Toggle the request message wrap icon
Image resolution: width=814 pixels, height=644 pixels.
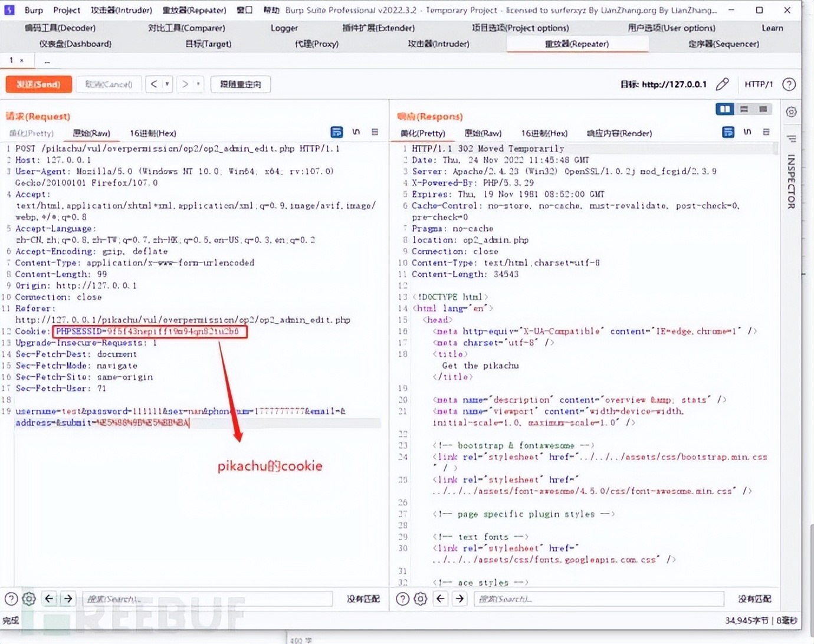[x=337, y=132]
